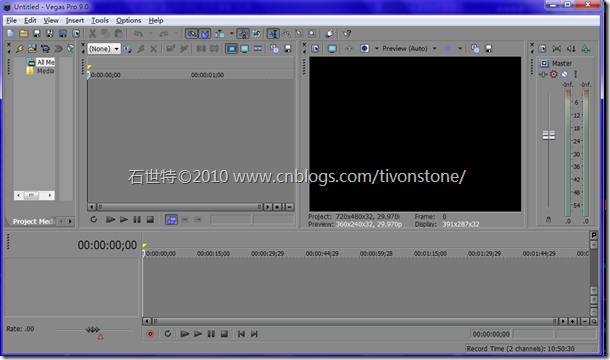Select All Media folder in tree

(x=41, y=62)
